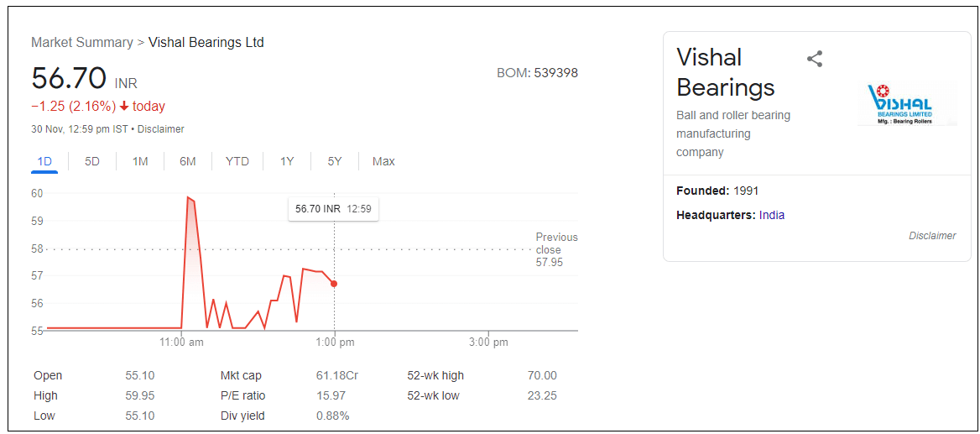Viewport: 980px width, 434px height.
Task: Show the Max chart range
Action: pyautogui.click(x=383, y=161)
